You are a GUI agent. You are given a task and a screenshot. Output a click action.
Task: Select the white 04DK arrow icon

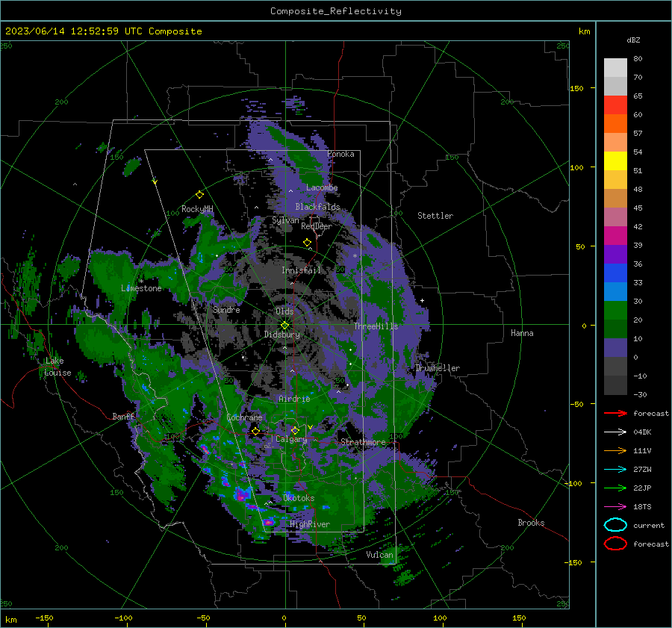click(x=615, y=432)
